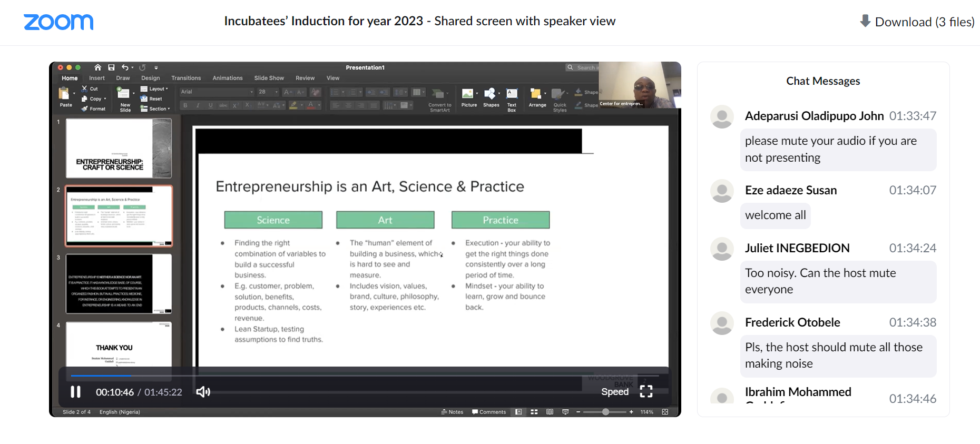Click the Download (3 files) link
The width and height of the screenshot is (980, 444).
pos(917,22)
